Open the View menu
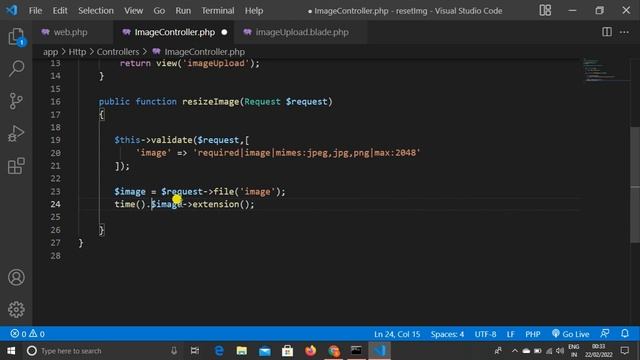Image resolution: width=640 pixels, height=360 pixels. 133,11
